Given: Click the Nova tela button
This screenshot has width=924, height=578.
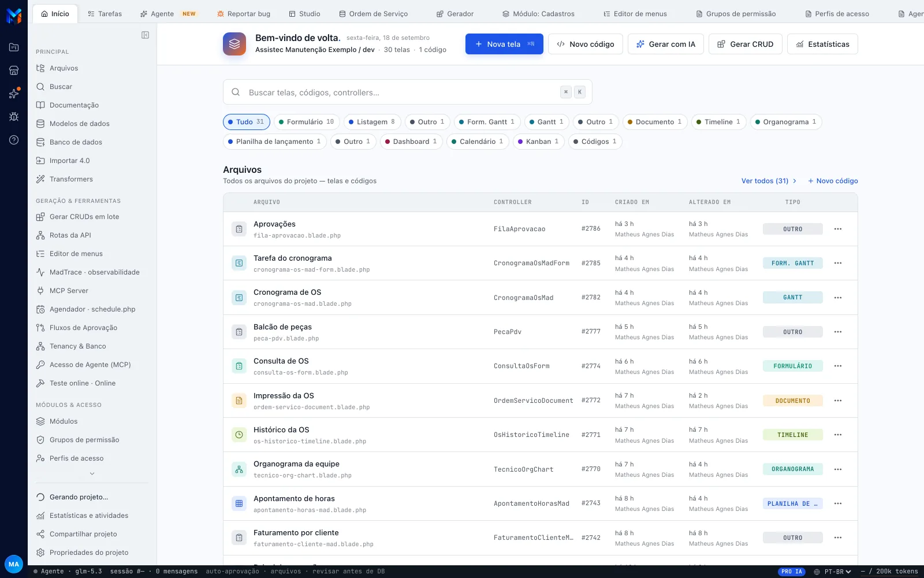Looking at the screenshot, I should [504, 44].
